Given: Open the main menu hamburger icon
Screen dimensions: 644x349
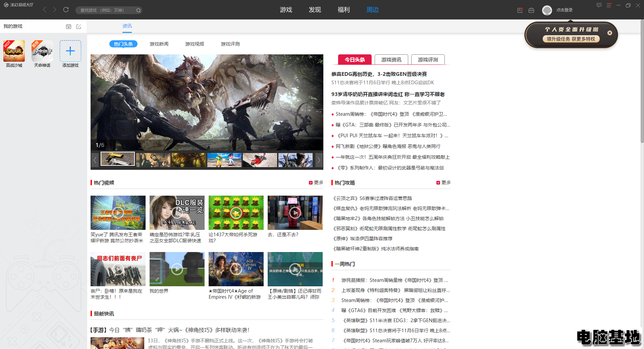Looking at the screenshot, I should [609, 5].
